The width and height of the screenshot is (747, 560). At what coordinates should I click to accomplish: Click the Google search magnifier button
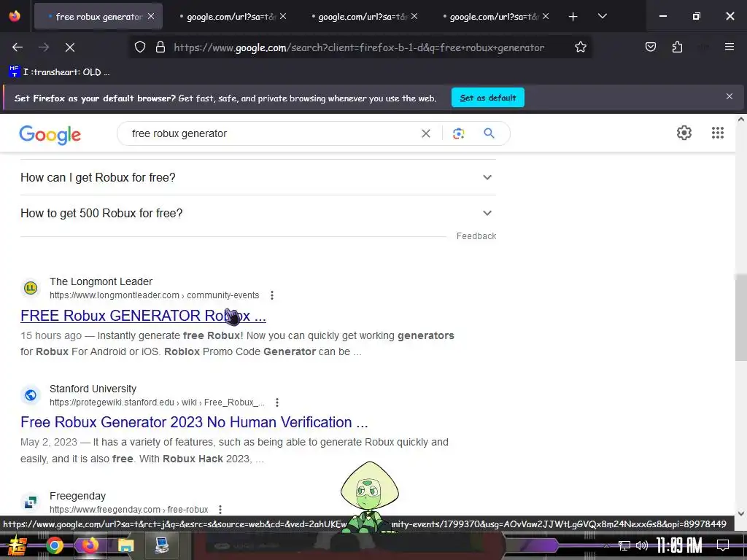[489, 133]
